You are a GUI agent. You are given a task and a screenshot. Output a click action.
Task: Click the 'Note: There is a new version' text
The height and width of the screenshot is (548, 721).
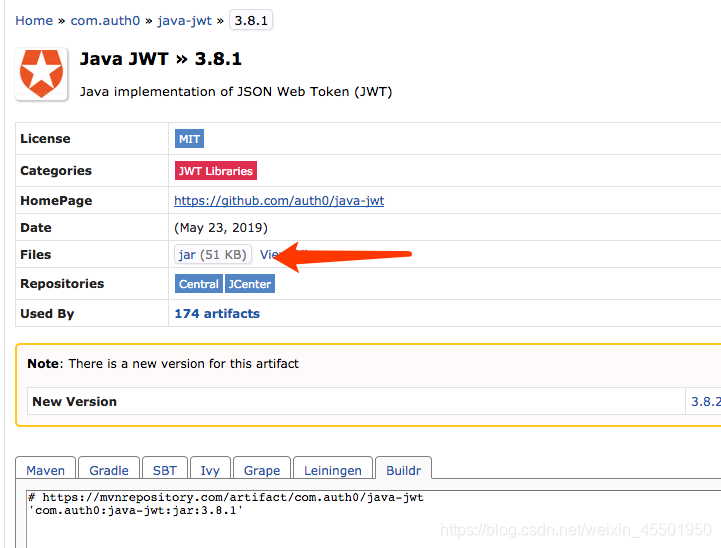tap(163, 364)
